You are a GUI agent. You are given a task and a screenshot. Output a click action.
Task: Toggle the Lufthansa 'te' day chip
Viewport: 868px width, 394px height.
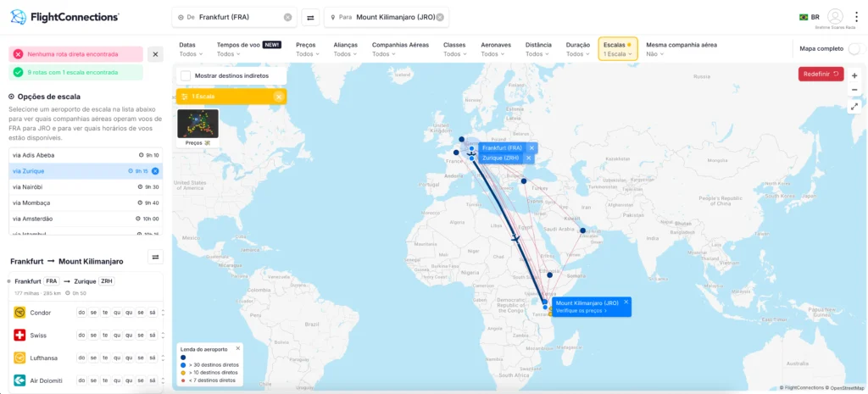pyautogui.click(x=105, y=358)
